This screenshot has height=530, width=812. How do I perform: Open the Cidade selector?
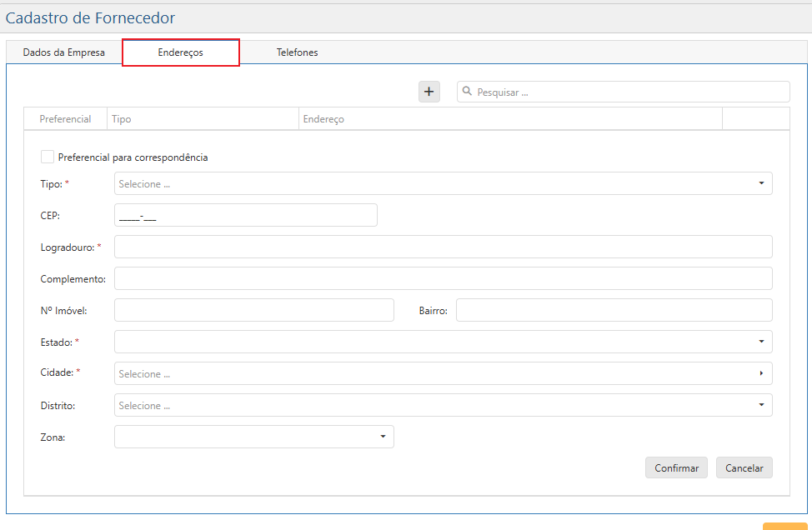click(443, 373)
